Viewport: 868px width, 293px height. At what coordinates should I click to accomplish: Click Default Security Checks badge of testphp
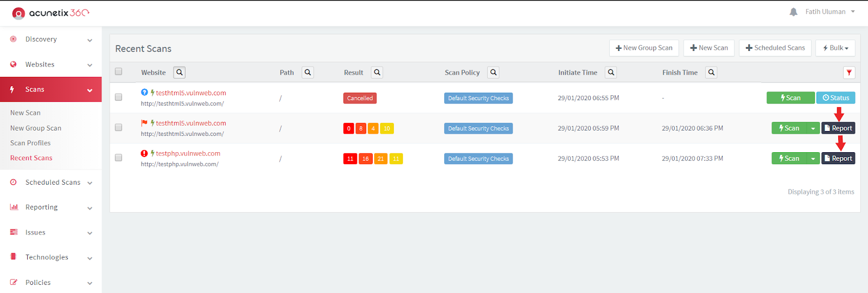(x=478, y=159)
